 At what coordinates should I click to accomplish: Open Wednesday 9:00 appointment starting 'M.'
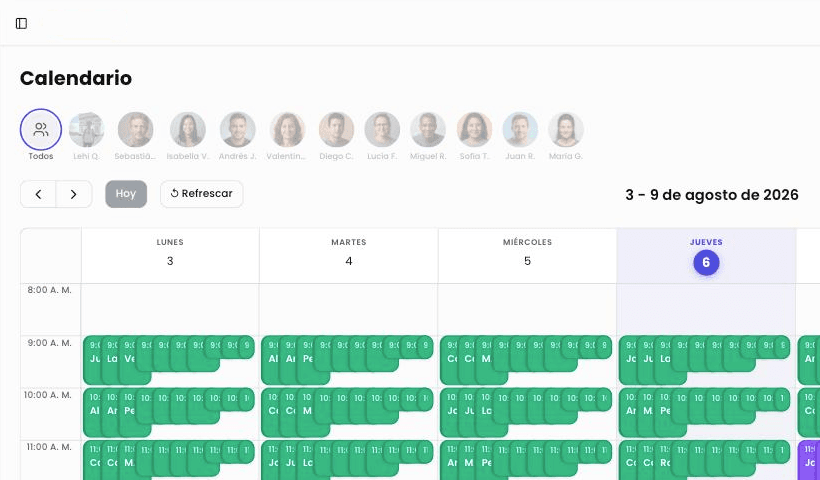pos(486,360)
